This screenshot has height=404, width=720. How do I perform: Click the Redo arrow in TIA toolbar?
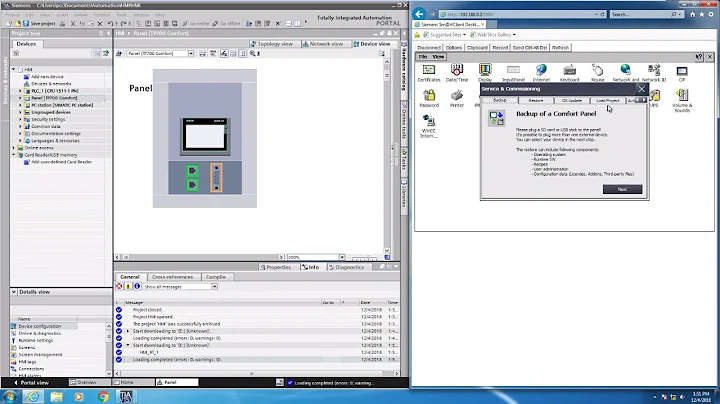point(124,23)
